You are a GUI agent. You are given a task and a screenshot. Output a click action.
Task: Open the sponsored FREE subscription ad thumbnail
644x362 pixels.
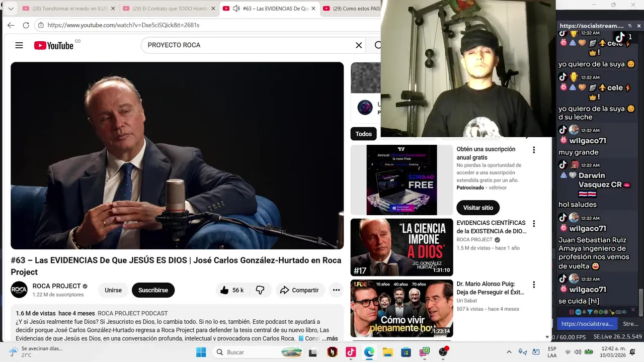tap(401, 180)
